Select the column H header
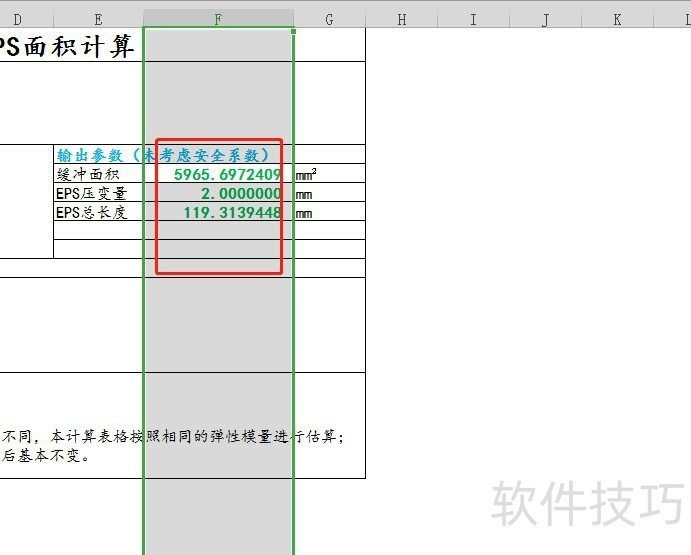Viewport: 691px width, 555px height. 401,19
